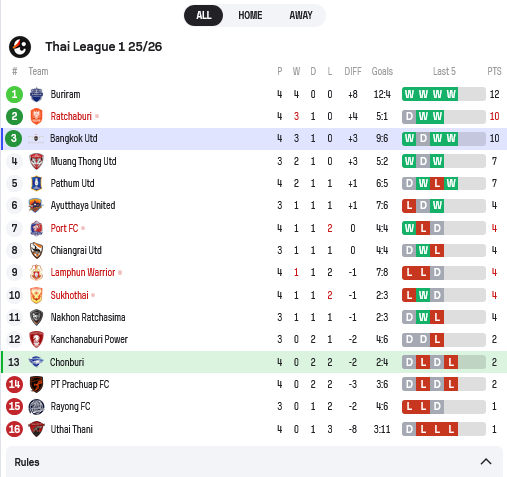This screenshot has height=477, width=507.
Task: Click the Kanchanaburi Power table row
Action: [254, 340]
